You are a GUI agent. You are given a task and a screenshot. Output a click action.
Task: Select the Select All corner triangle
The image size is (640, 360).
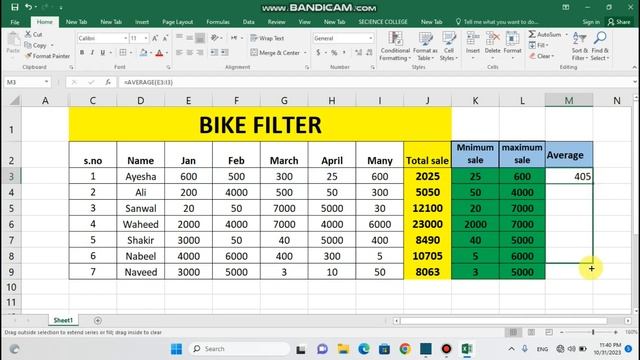pyautogui.click(x=15, y=100)
